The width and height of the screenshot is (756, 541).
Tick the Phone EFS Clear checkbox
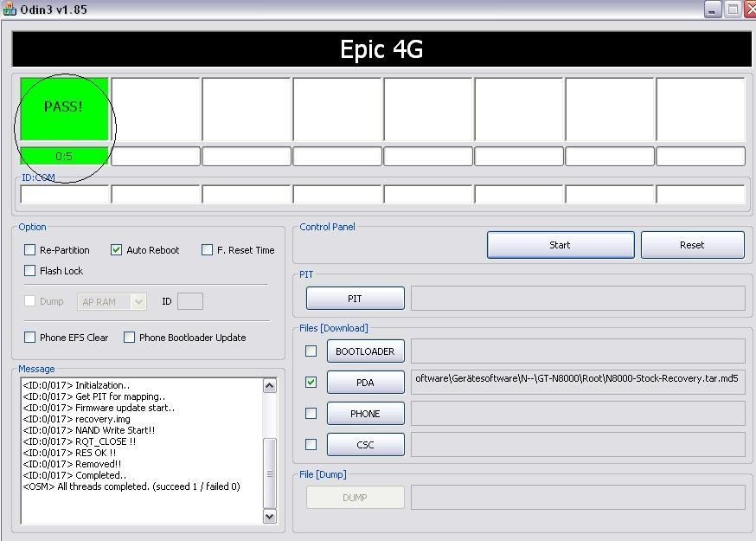pyautogui.click(x=30, y=338)
